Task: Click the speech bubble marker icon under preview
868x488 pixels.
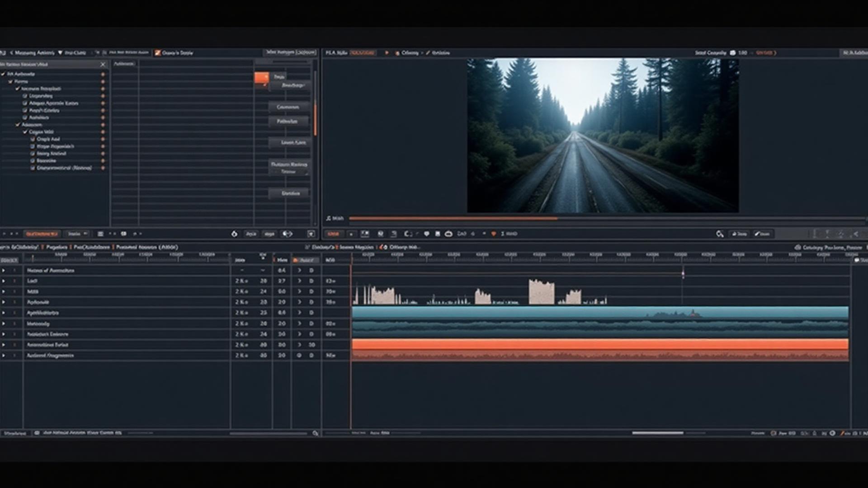Action: [x=426, y=234]
